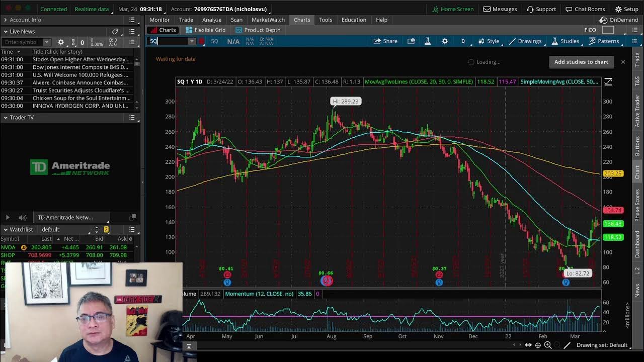Click Add studies to chart
644x362 pixels.
tap(581, 62)
